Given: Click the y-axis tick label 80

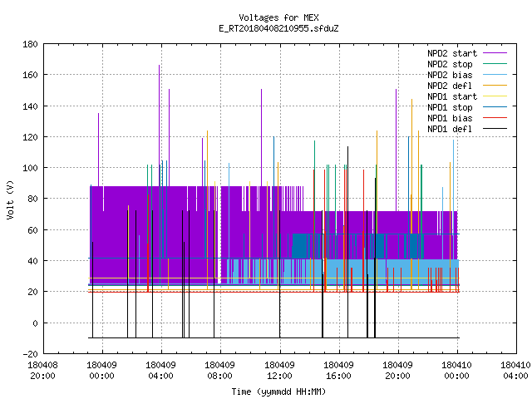Looking at the screenshot, I should coord(32,199).
